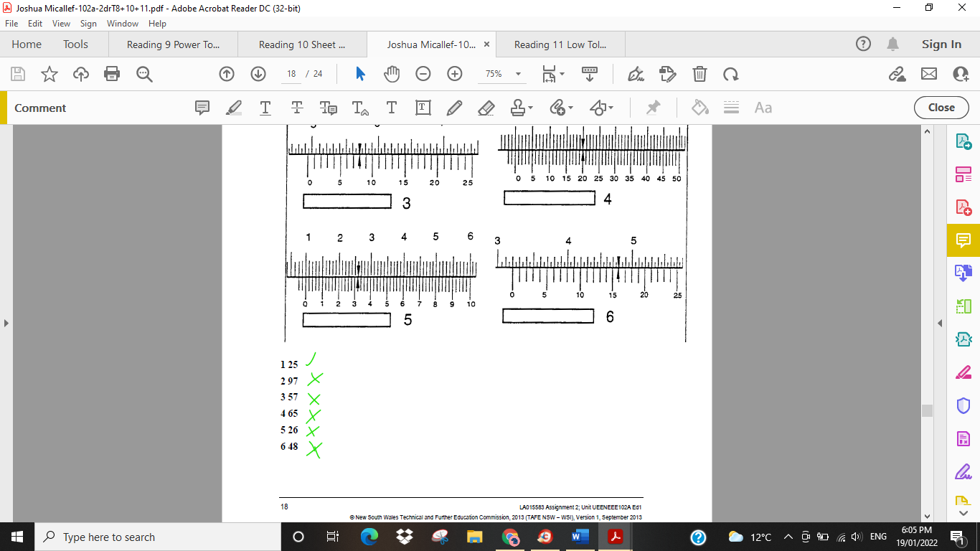
Task: Switch to the Reading 11 Low Tol document tab
Action: click(561, 44)
